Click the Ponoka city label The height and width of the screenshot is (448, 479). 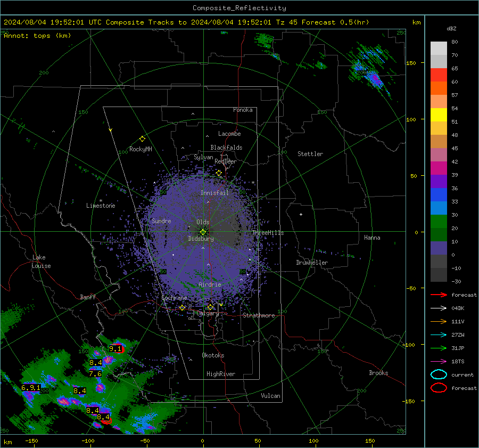tap(243, 110)
